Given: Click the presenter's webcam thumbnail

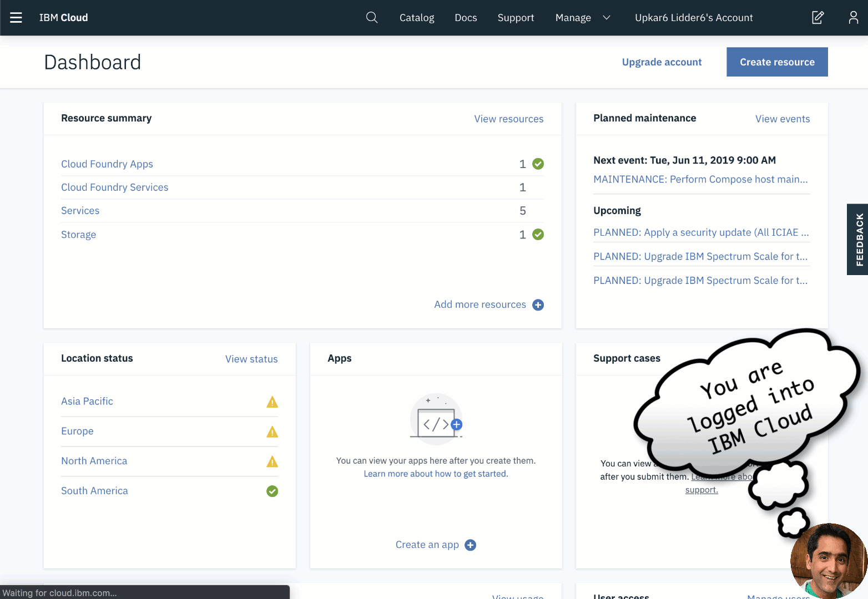Looking at the screenshot, I should tap(829, 561).
